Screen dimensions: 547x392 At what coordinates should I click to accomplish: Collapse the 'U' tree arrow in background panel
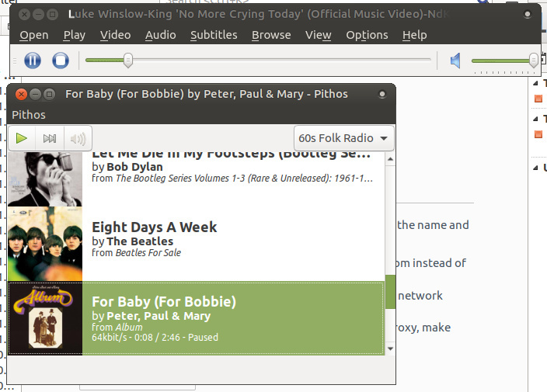pos(535,168)
